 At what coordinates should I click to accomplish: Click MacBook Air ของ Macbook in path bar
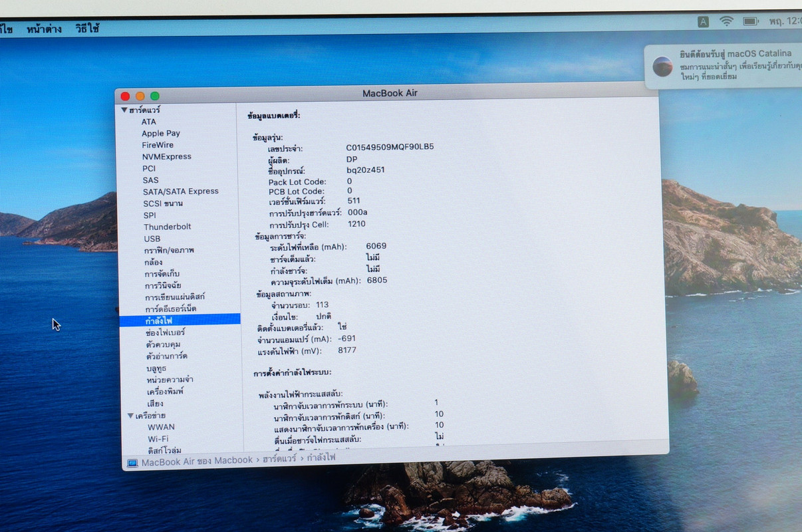(x=197, y=461)
